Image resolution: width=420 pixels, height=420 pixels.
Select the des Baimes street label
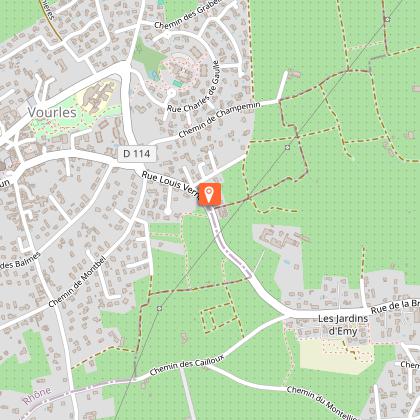pos(20,261)
